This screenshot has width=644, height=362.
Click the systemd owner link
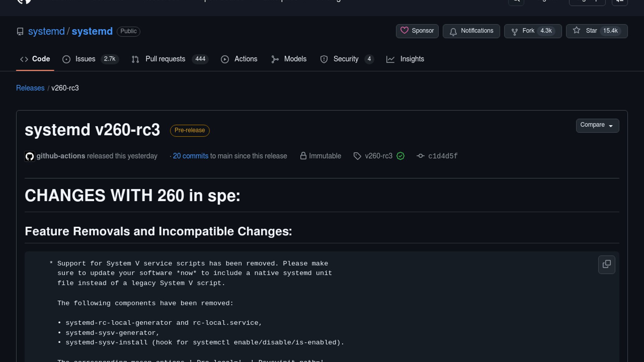[46, 31]
